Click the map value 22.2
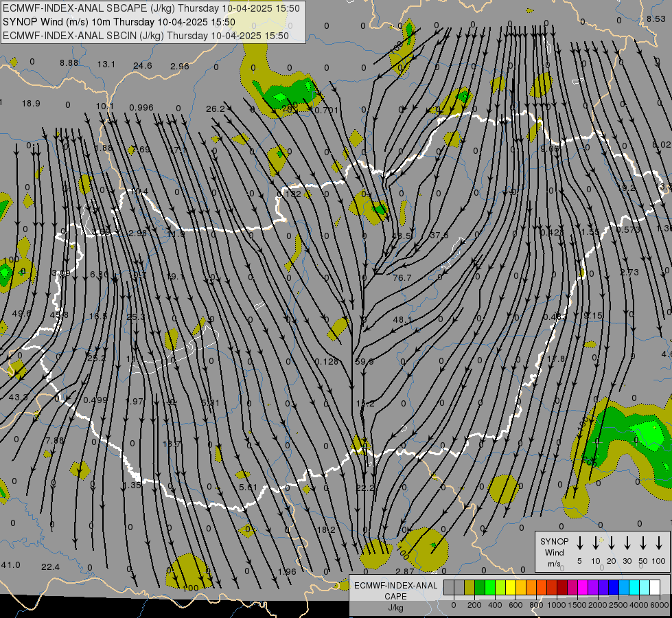Viewport: 672px width, 618px height. 366,488
